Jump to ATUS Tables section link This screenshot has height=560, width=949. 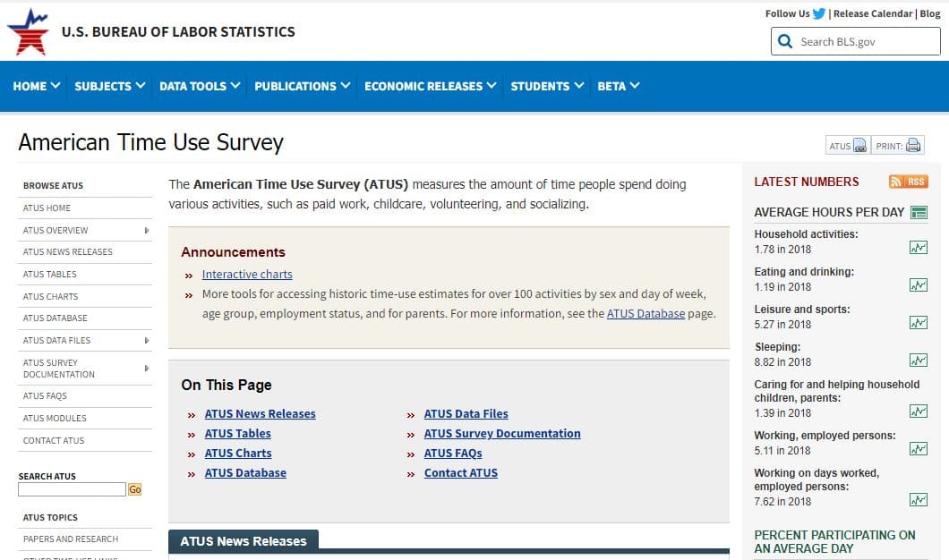[x=238, y=434]
